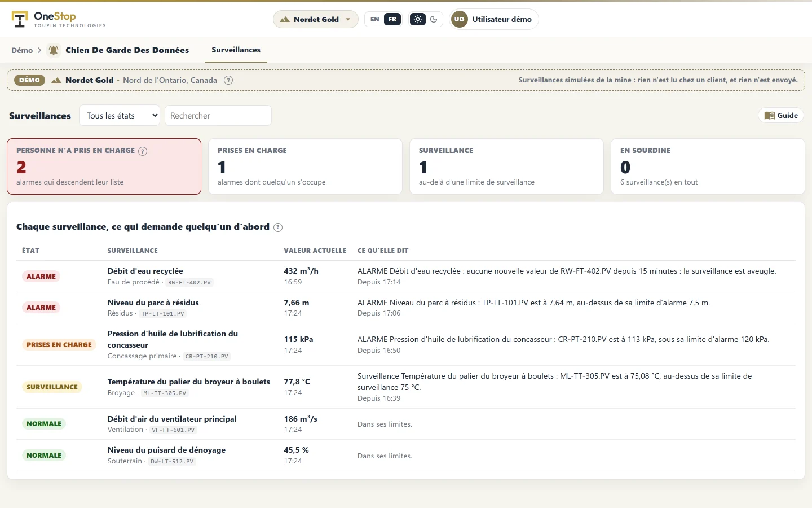
Task: Click the help icon next to Ontario location
Action: tap(228, 80)
